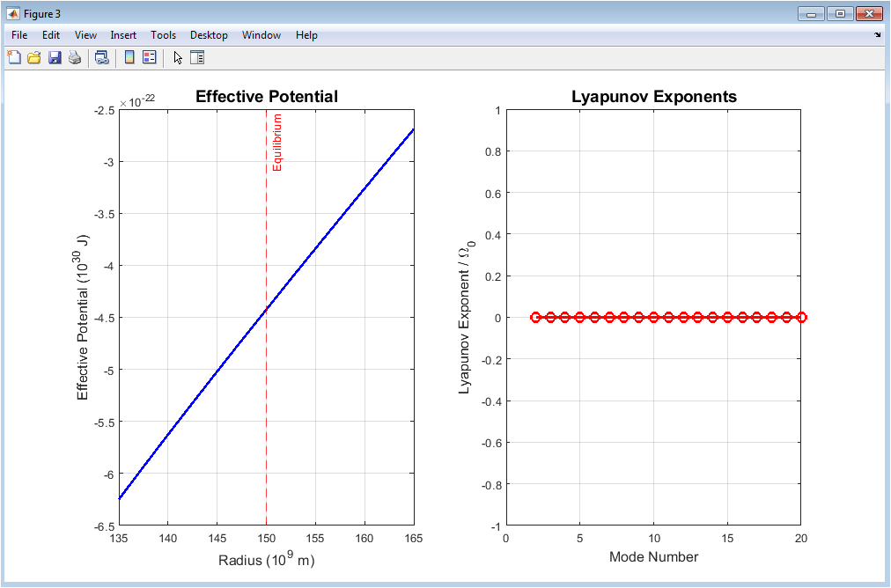
Task: Open the Desktop menu
Action: click(x=209, y=35)
